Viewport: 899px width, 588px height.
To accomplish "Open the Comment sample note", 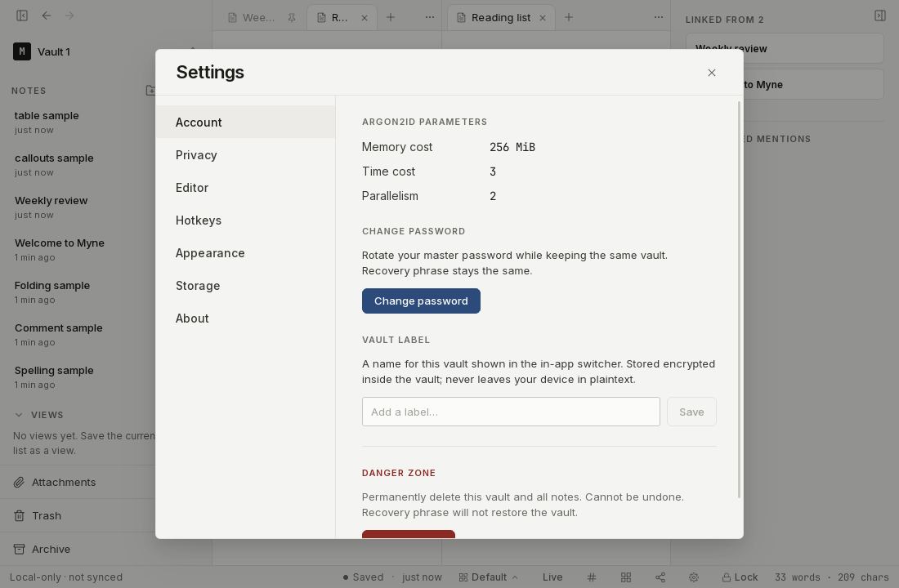I will pos(78,334).
